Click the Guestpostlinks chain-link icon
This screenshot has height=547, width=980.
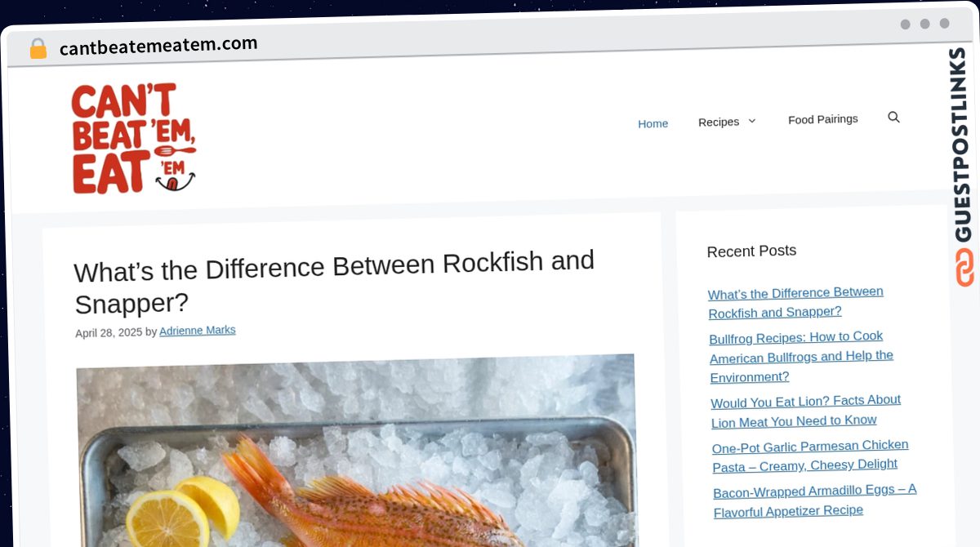pyautogui.click(x=964, y=268)
